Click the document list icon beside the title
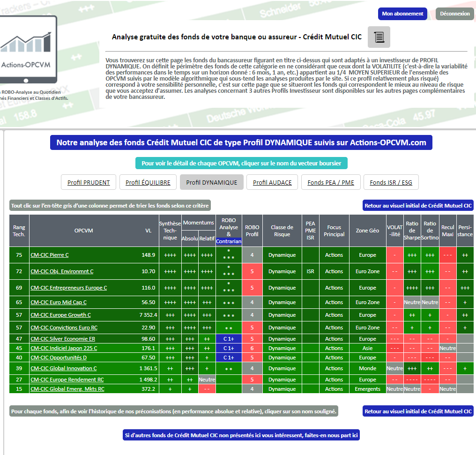The height and width of the screenshot is (455, 476). (379, 37)
